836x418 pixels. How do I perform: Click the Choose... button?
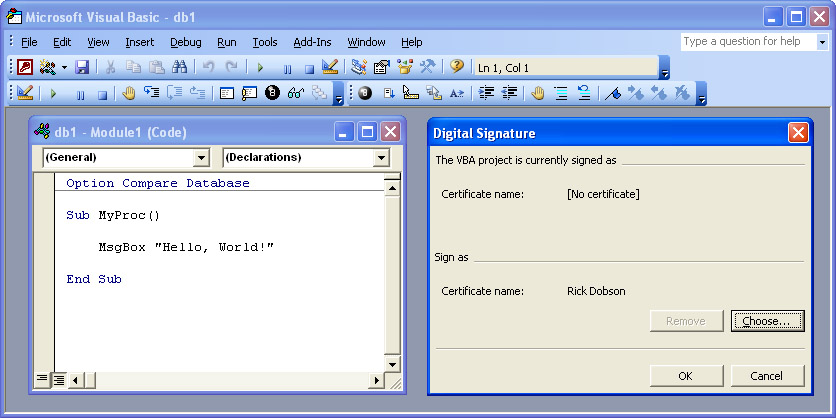pyautogui.click(x=767, y=321)
